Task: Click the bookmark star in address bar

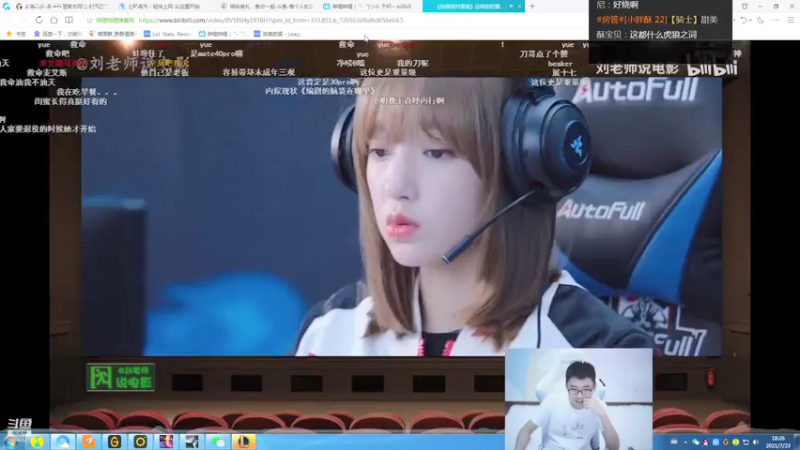Action: (89, 20)
